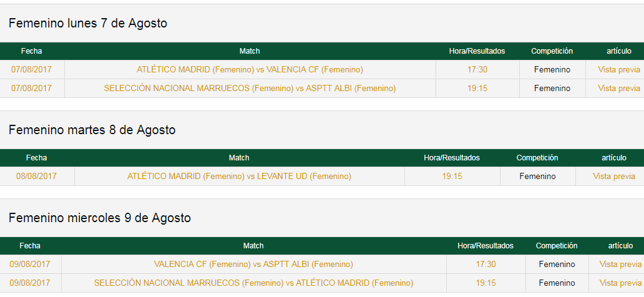Open Atlético Madrid vs Levante UD match link
This screenshot has height=297, width=644.
[x=239, y=176]
